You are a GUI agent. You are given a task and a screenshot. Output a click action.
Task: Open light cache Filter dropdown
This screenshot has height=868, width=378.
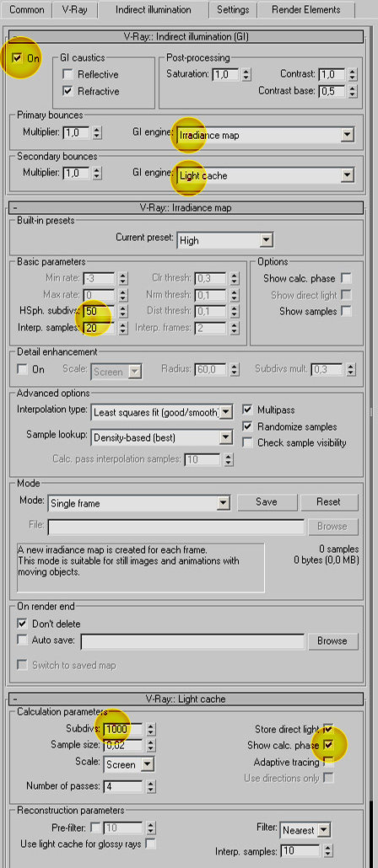coord(324,830)
